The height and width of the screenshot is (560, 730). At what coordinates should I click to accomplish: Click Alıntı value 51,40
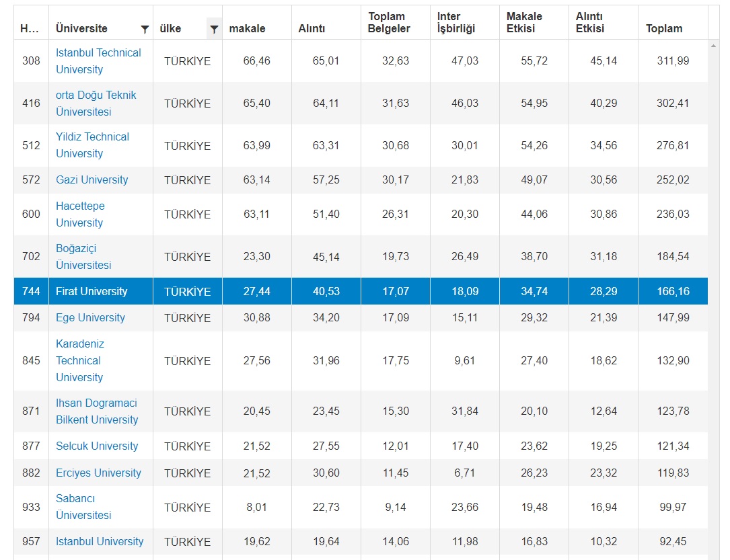[x=326, y=214]
